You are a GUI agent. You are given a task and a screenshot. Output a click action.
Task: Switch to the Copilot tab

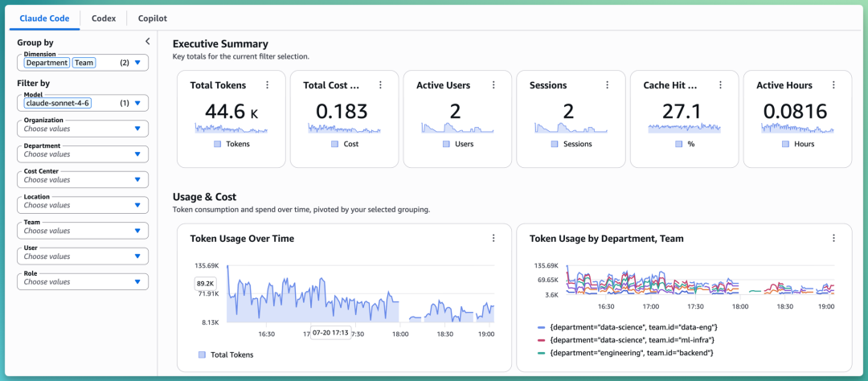[153, 18]
